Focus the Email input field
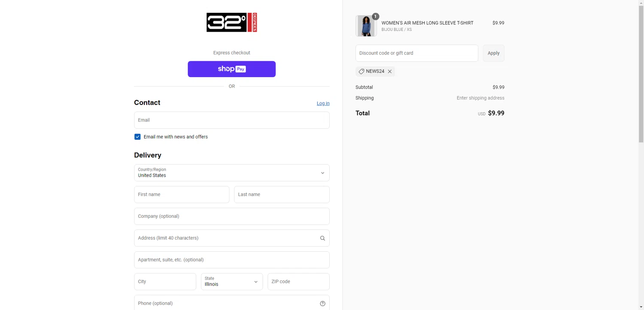 click(x=231, y=120)
